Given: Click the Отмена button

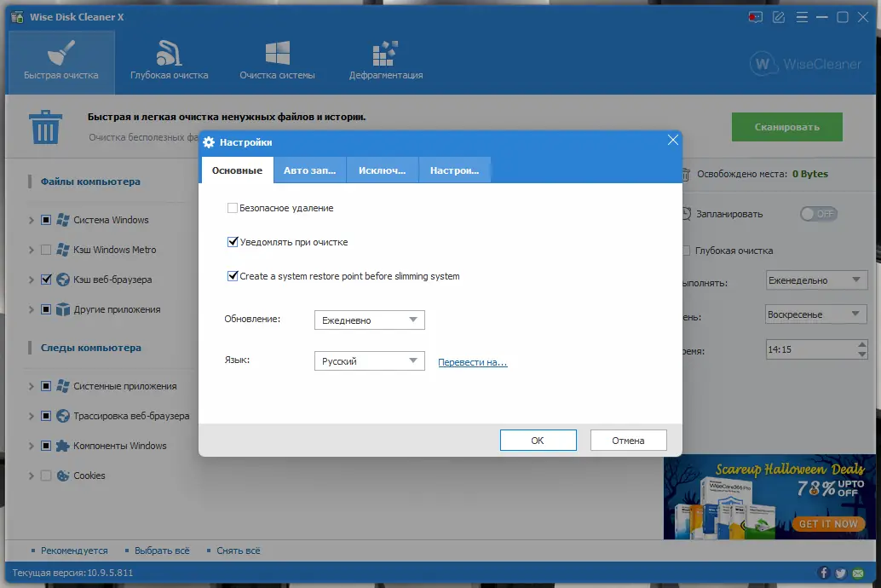Looking at the screenshot, I should pos(628,441).
